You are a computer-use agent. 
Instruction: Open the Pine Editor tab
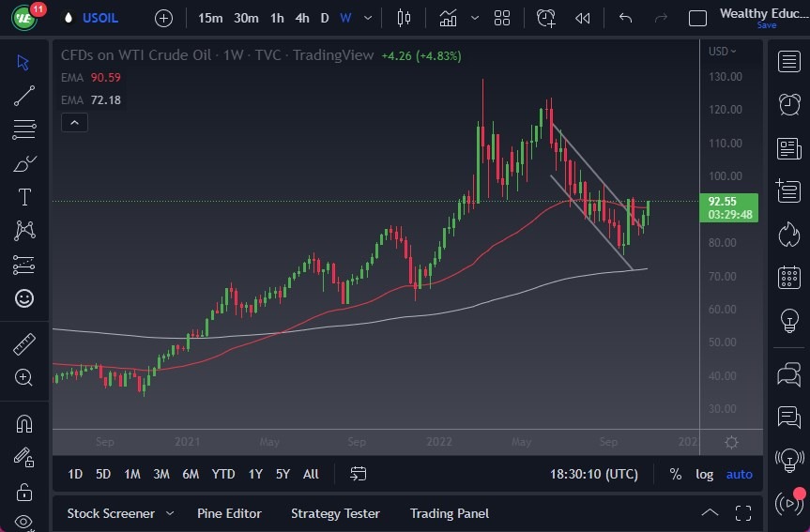tap(229, 513)
